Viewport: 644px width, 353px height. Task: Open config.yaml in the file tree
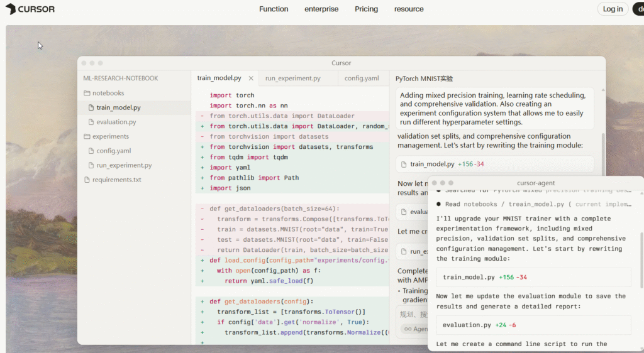[x=113, y=151]
